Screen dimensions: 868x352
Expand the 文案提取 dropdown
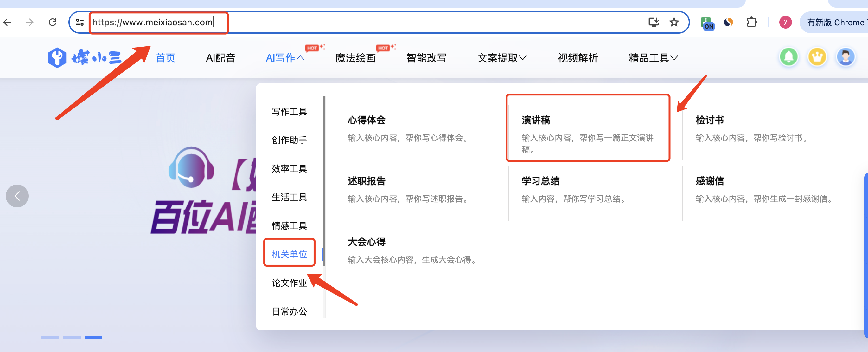[501, 58]
